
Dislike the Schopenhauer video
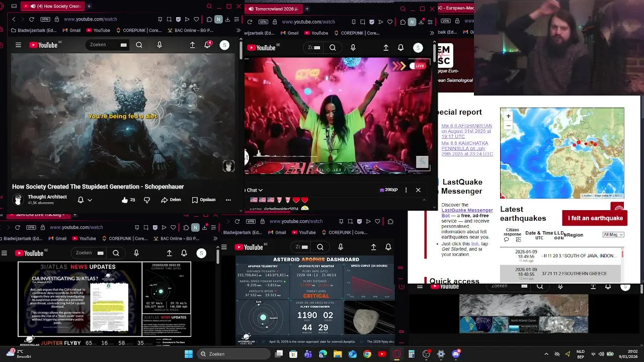[147, 200]
